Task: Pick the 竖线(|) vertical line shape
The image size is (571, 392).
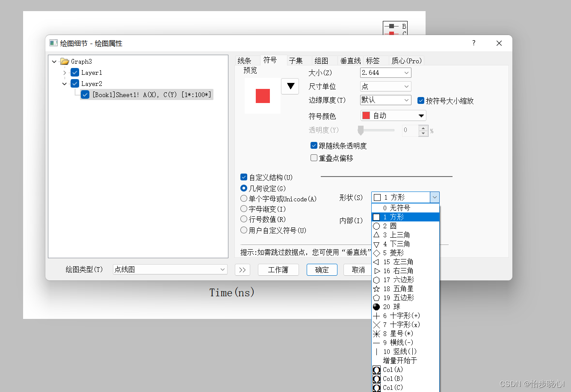Action: (x=405, y=351)
